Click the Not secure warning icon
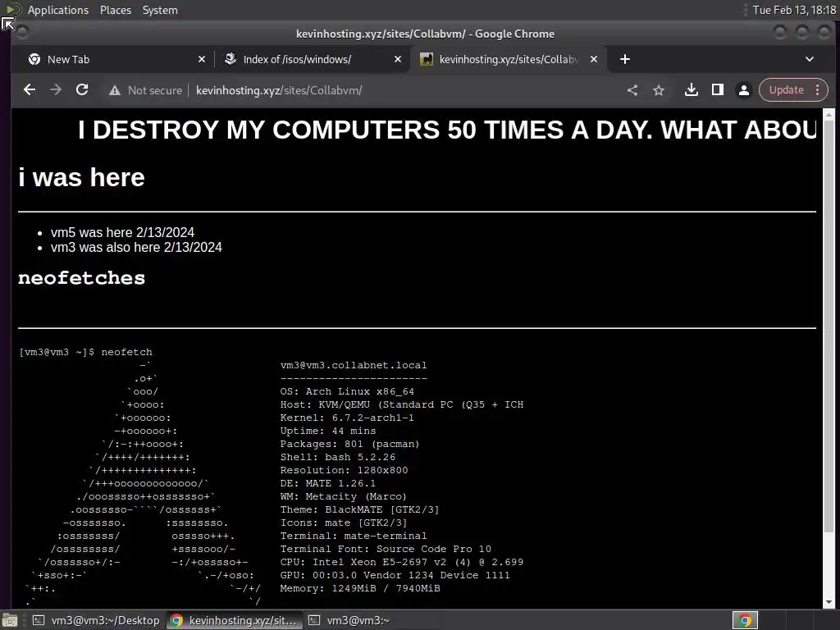 115,90
